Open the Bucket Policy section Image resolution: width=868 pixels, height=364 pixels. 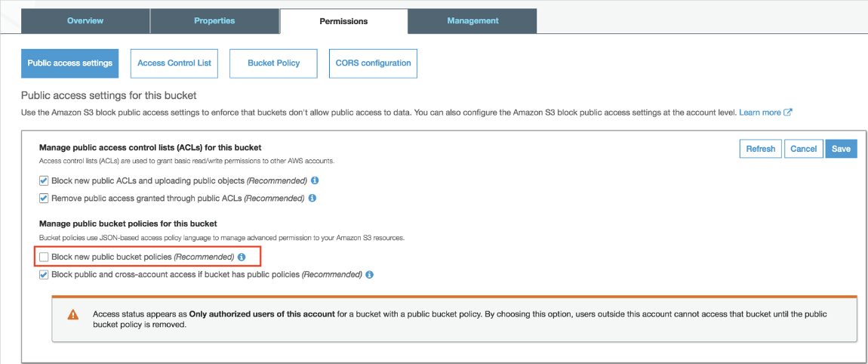[x=274, y=63]
